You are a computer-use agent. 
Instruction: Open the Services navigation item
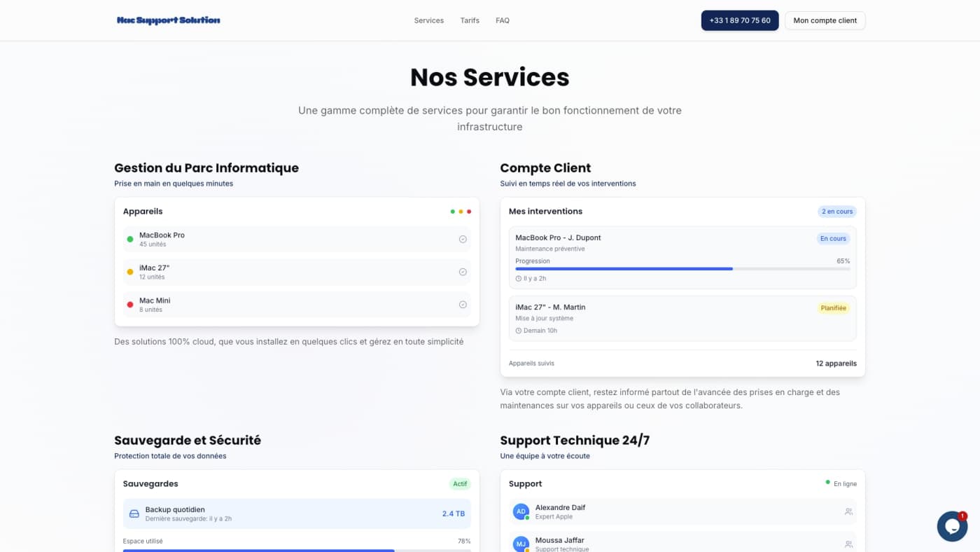[x=428, y=20]
